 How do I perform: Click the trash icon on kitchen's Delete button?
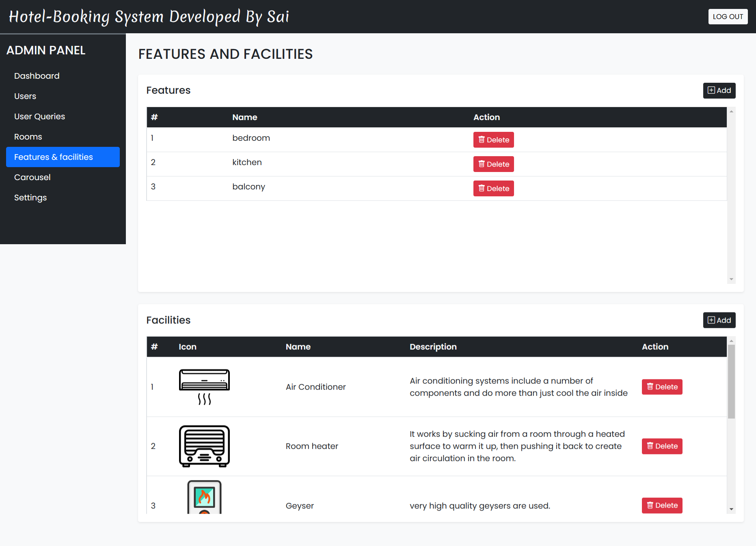[x=482, y=164]
